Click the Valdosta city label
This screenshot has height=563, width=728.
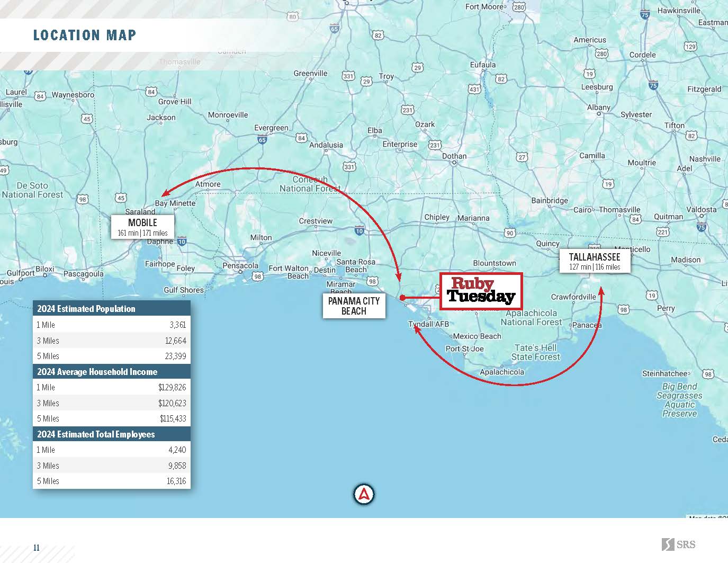coord(702,209)
